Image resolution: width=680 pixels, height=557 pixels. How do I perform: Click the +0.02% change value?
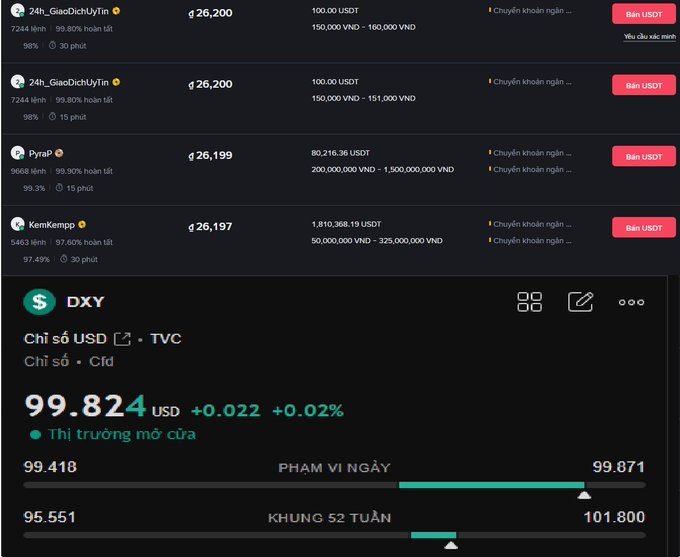(308, 410)
